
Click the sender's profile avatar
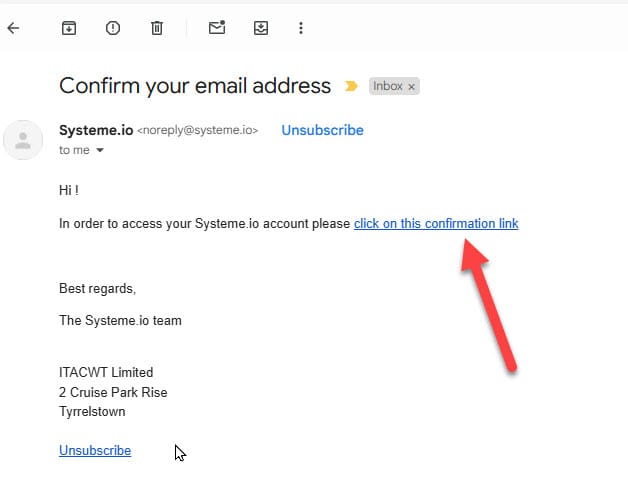pos(23,140)
